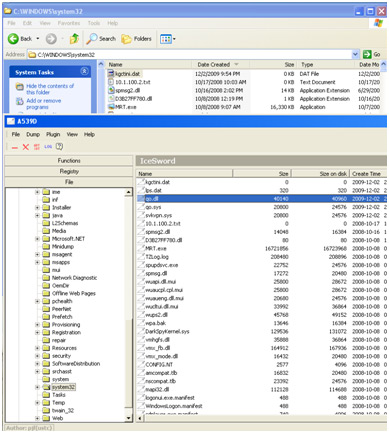Open the IceSword Help menu
389x433 pixels.
point(89,134)
